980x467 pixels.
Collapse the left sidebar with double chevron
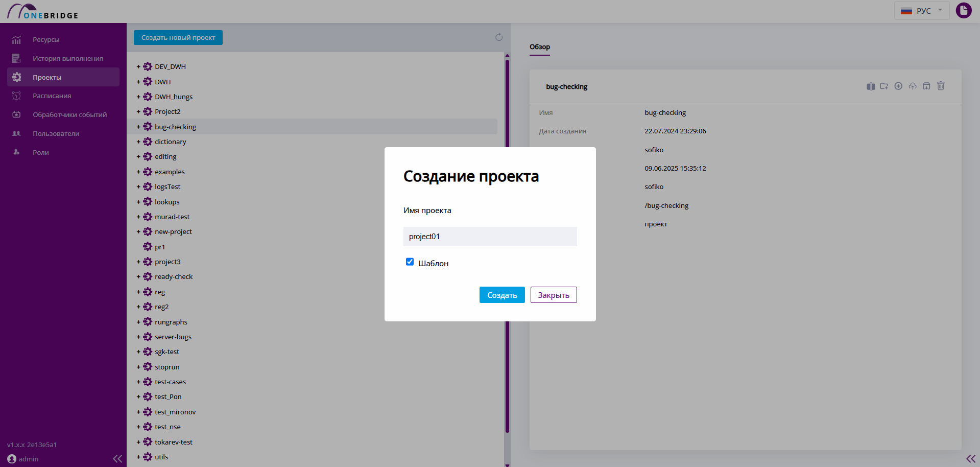pyautogui.click(x=117, y=459)
